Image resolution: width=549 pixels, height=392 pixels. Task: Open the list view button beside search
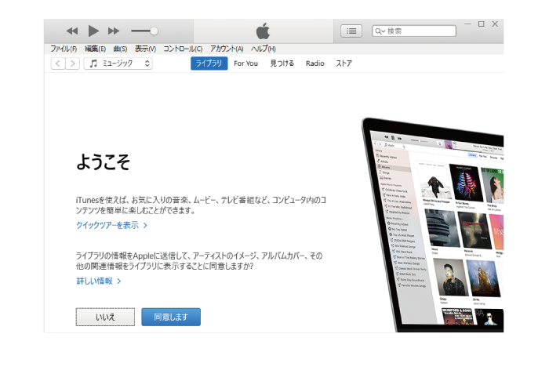tap(351, 31)
